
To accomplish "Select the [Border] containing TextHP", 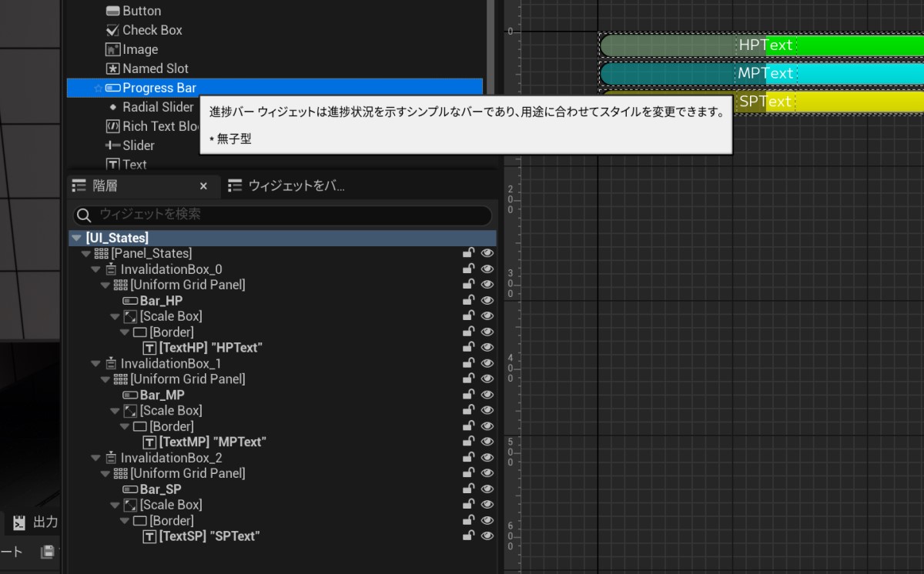I will click(x=164, y=332).
